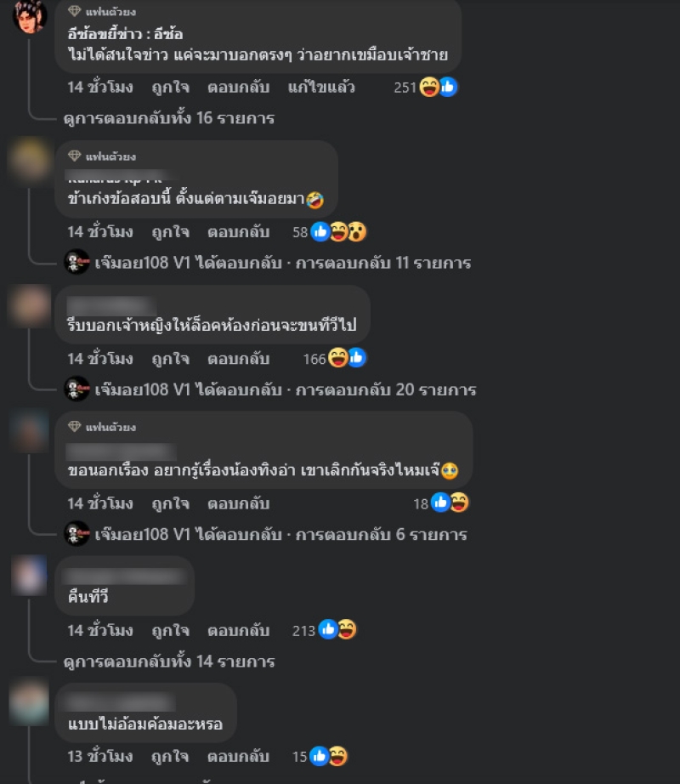680x784 pixels.
Task: Expand ดูการตอบกลับทั้ง 16 รายการ replies
Action: point(169,118)
